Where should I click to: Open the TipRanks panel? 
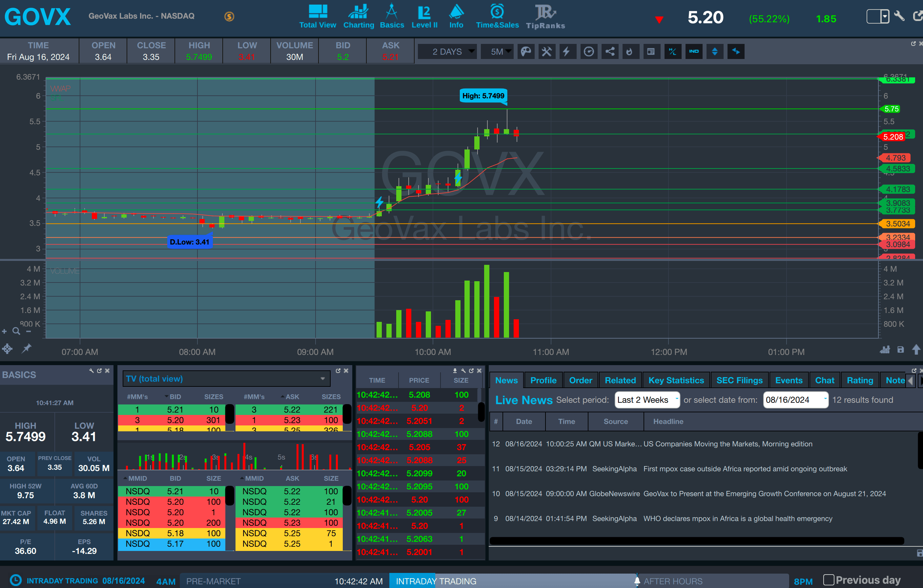(x=545, y=17)
